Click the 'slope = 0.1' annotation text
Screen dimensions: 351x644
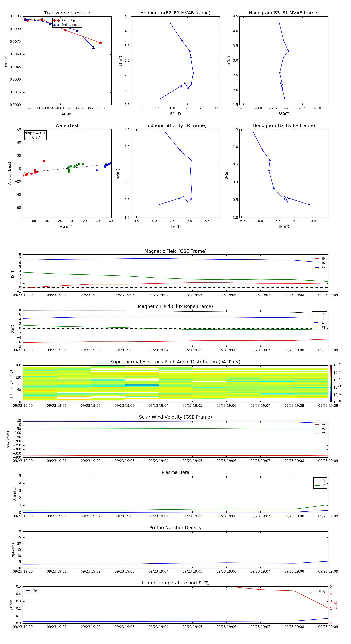click(x=35, y=133)
